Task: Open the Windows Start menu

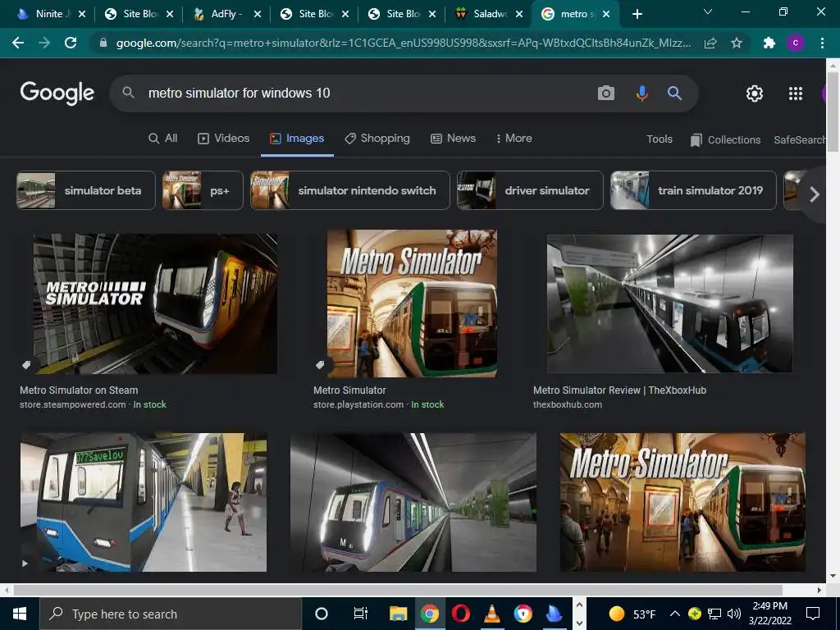Action: pyautogui.click(x=20, y=614)
